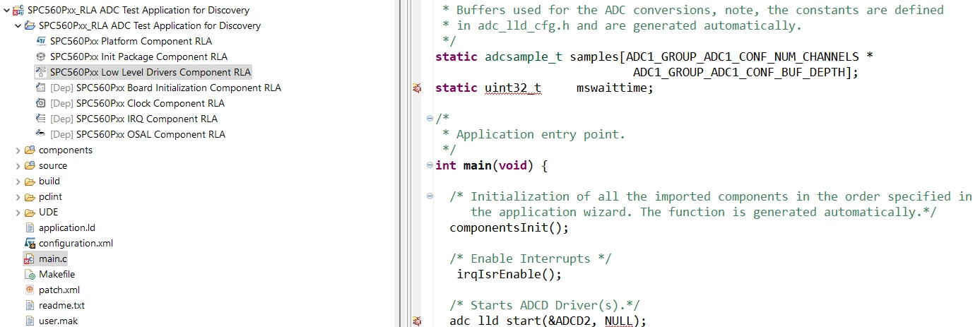Click the nested ADC Test Application folder icon

(x=30, y=25)
